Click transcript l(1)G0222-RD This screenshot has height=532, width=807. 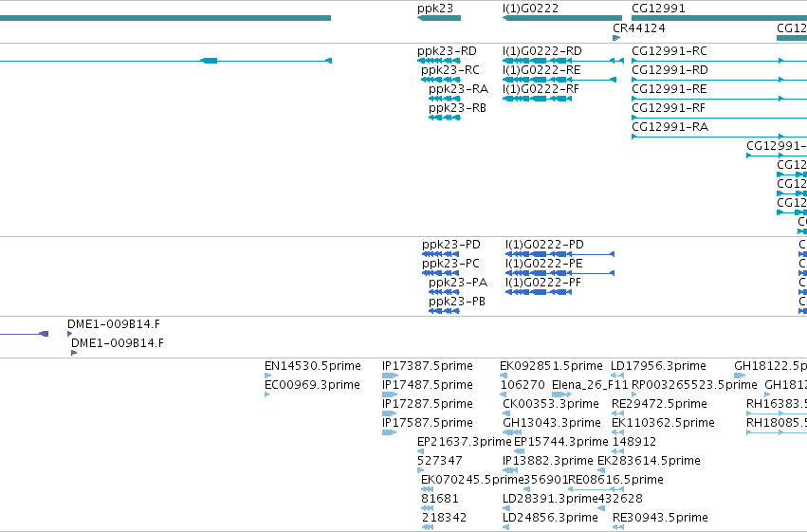[541, 51]
